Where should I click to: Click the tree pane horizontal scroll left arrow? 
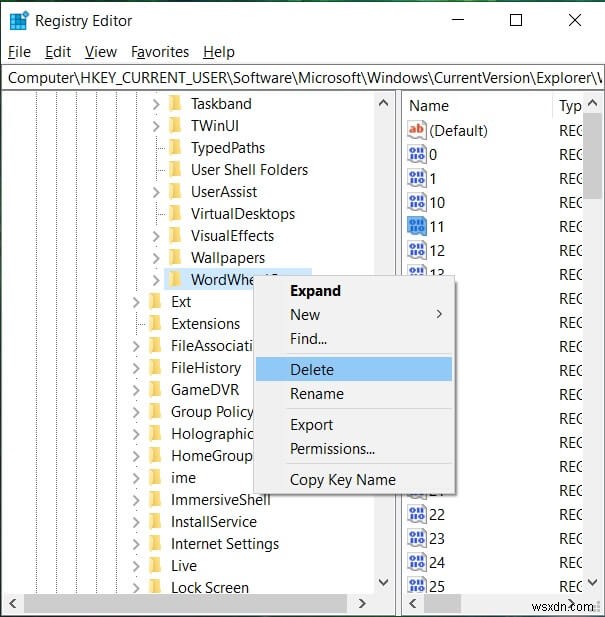pyautogui.click(x=13, y=603)
